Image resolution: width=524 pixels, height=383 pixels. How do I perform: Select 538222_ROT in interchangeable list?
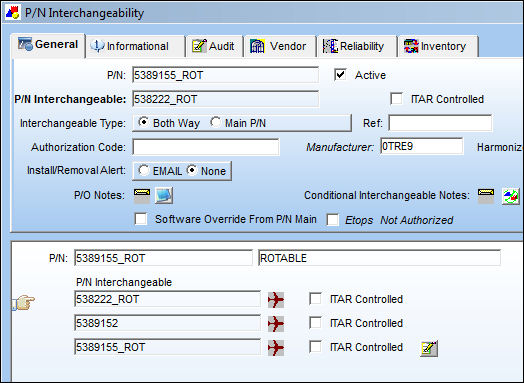click(167, 299)
